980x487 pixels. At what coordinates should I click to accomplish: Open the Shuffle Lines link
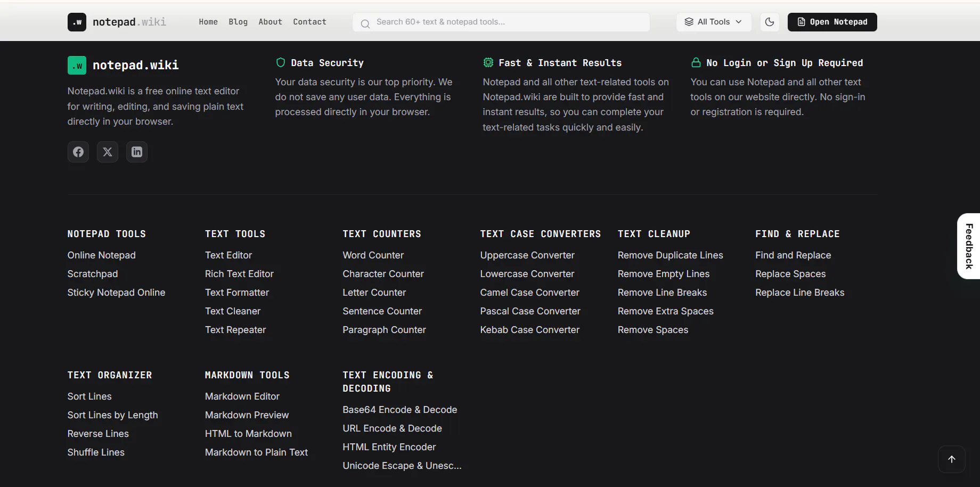(96, 452)
